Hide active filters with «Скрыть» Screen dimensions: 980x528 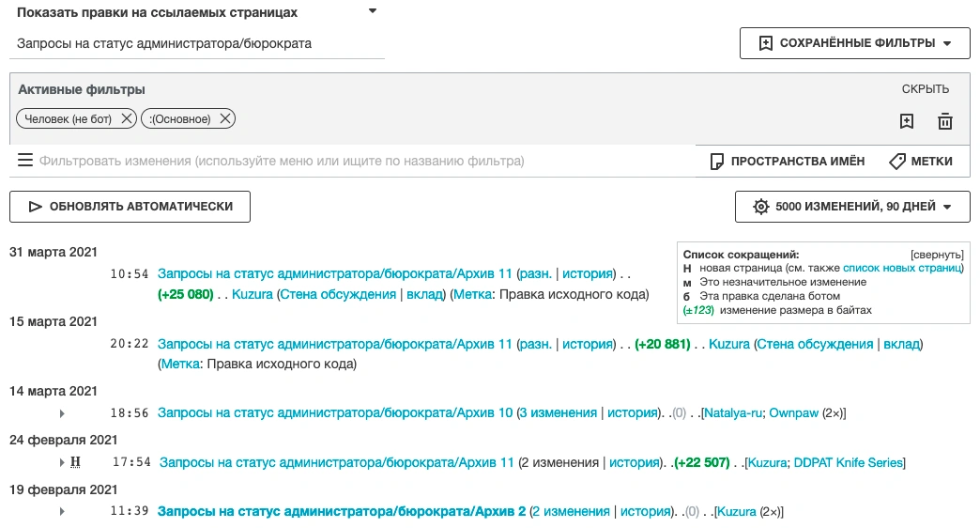926,89
